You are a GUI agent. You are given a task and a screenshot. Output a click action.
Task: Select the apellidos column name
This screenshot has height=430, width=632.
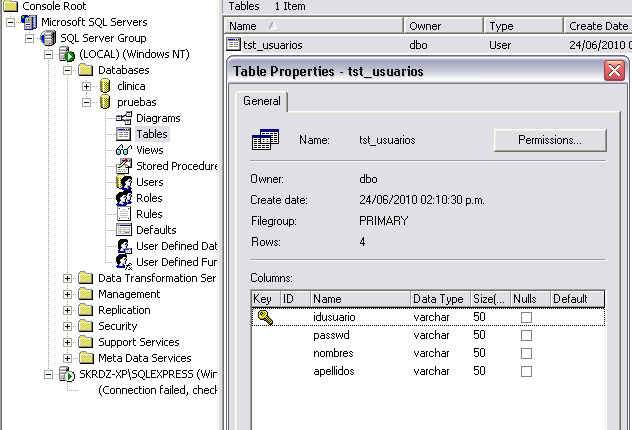click(x=334, y=371)
